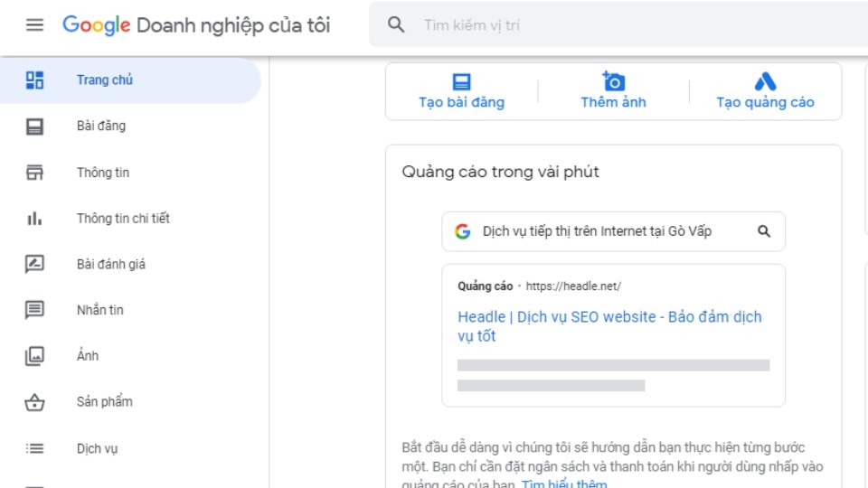The width and height of the screenshot is (868, 488).
Task: Click the Nhắn tin message icon
Action: [34, 310]
